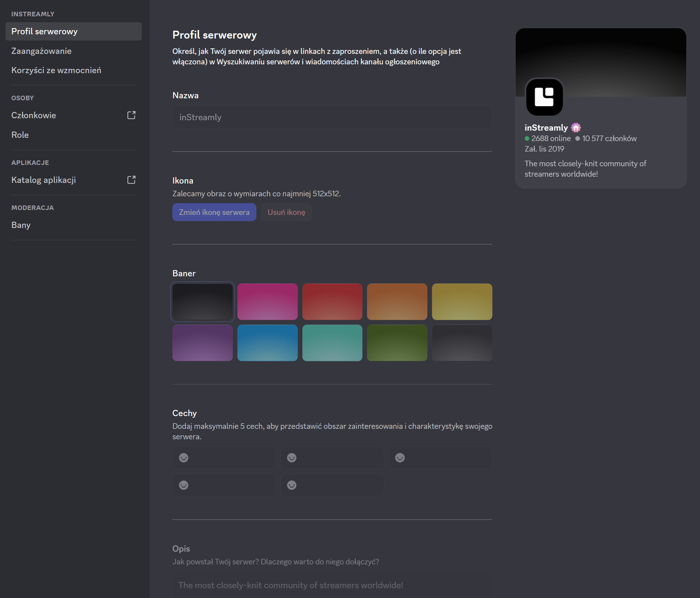Click 'Jak powstał Twój serwer?' hint text
Viewport: 700px width, 598px height.
(276, 561)
